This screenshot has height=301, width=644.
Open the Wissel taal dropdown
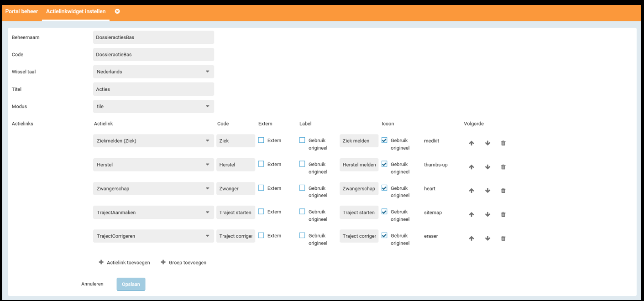tap(153, 72)
